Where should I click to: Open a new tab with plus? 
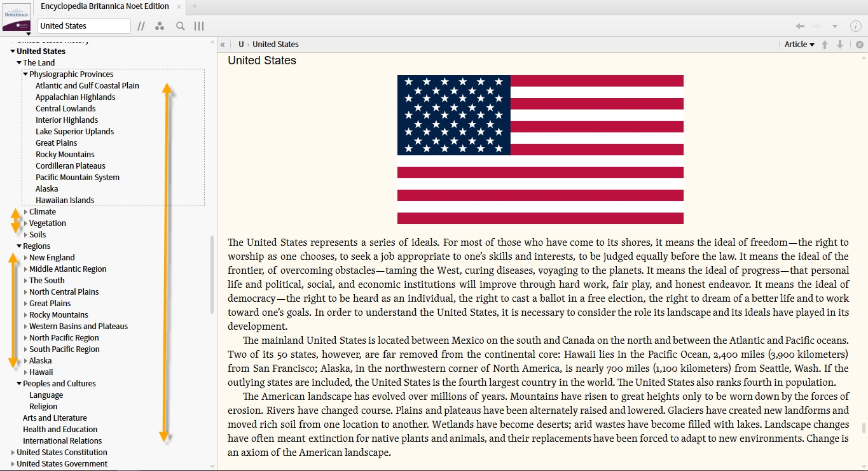click(x=195, y=6)
